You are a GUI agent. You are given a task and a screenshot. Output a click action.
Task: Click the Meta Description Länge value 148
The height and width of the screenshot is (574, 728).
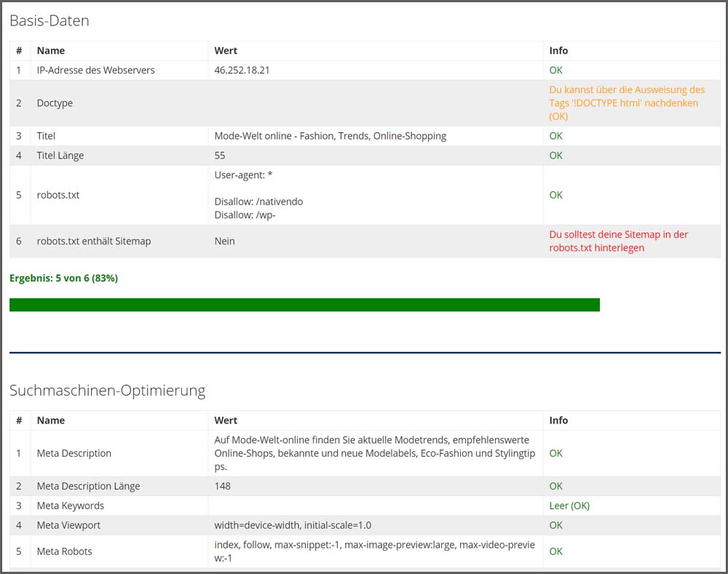pos(222,486)
